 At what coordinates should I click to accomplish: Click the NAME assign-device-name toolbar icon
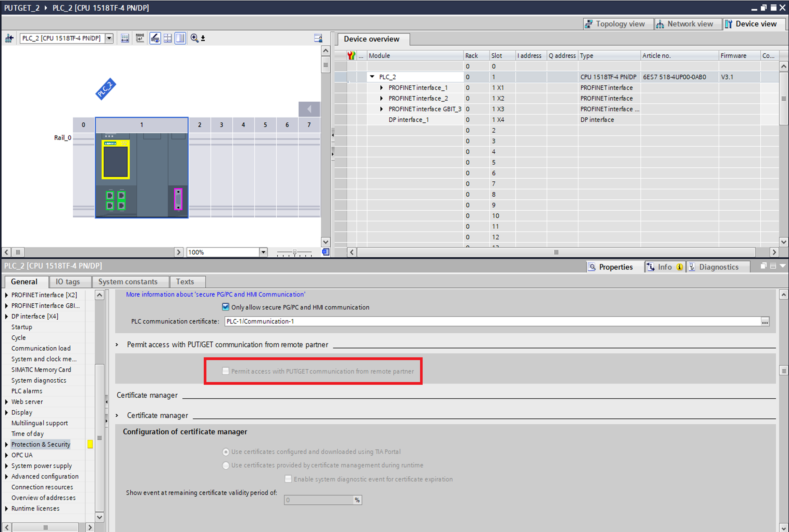[x=140, y=38]
